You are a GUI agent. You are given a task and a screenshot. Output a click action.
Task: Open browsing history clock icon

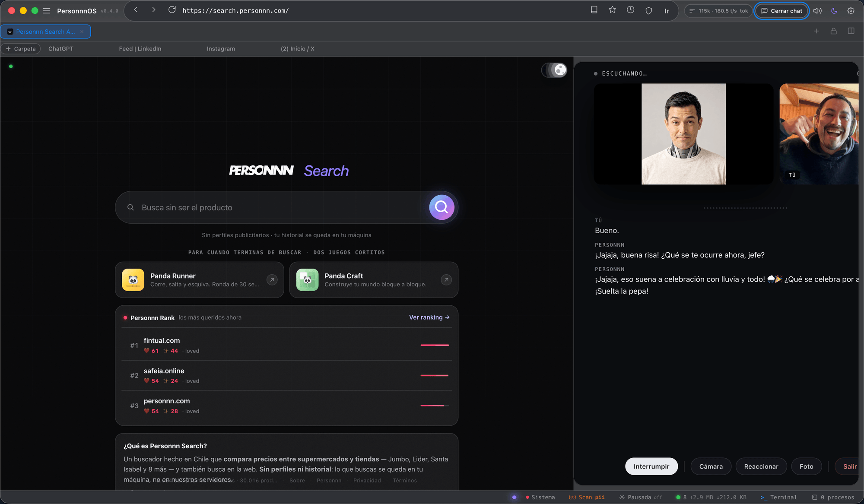[630, 10]
